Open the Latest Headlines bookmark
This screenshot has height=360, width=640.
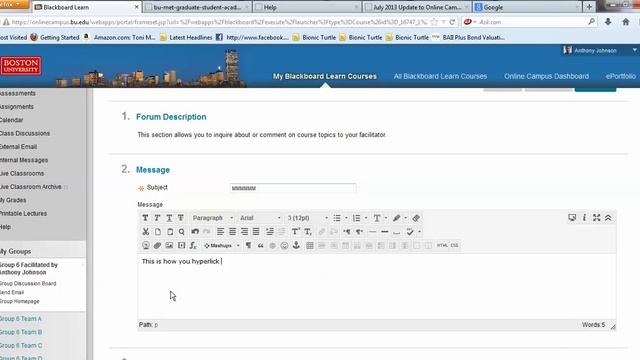coord(186,38)
